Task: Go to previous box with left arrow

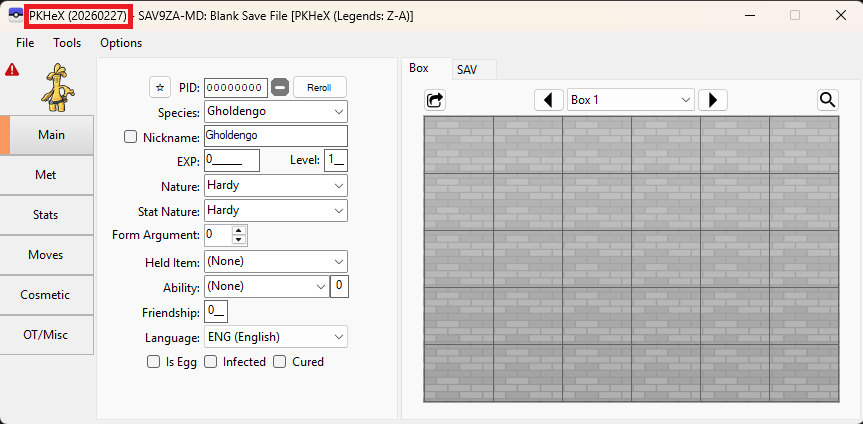Action: (548, 100)
